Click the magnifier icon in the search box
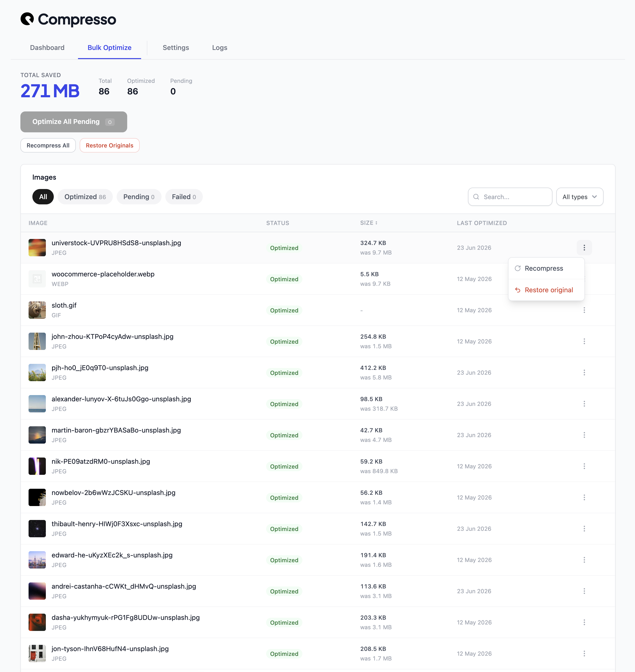Viewport: 635px width, 672px height. [476, 196]
